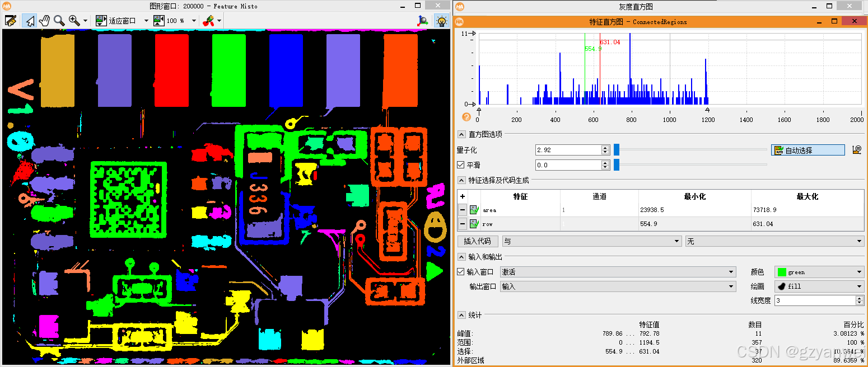Screen dimensions: 868x367
Task: Click the row maximum value 631.04 cell
Action: point(807,224)
